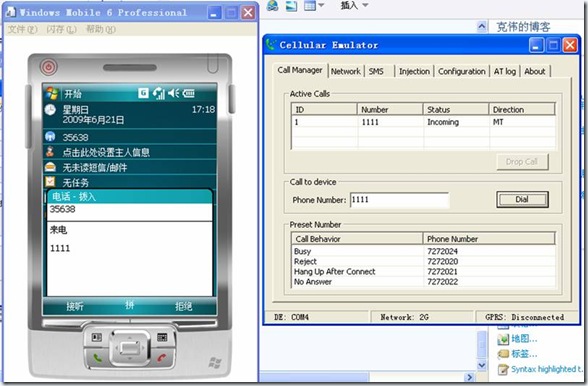Select the active call row with ID 1

[423, 122]
